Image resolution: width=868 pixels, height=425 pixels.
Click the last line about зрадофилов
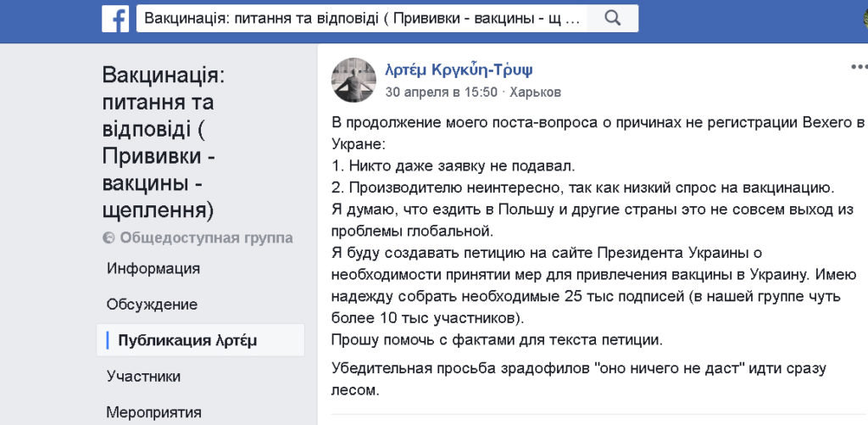coord(578,379)
